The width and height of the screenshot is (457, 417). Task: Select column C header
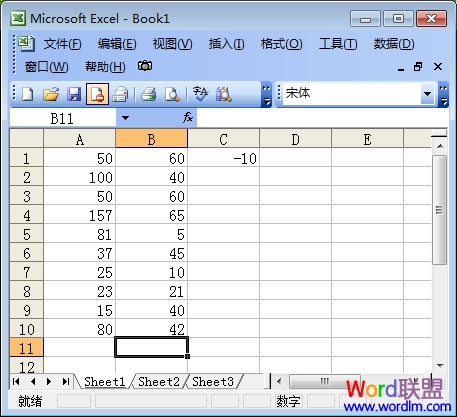[223, 139]
